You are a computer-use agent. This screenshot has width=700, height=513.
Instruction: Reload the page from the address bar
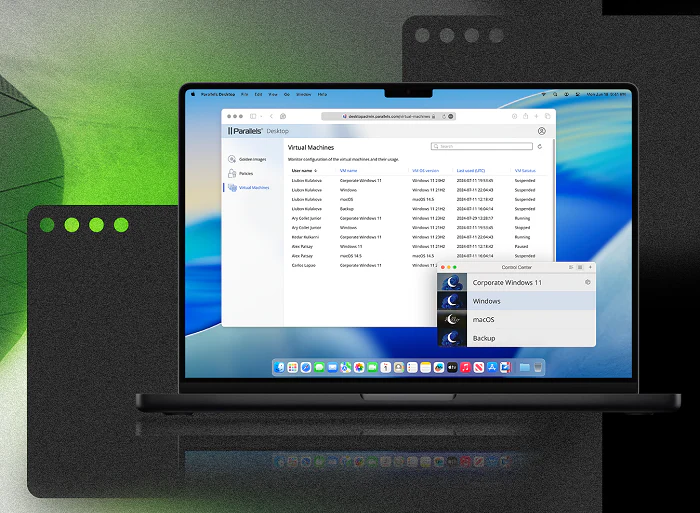pos(444,116)
